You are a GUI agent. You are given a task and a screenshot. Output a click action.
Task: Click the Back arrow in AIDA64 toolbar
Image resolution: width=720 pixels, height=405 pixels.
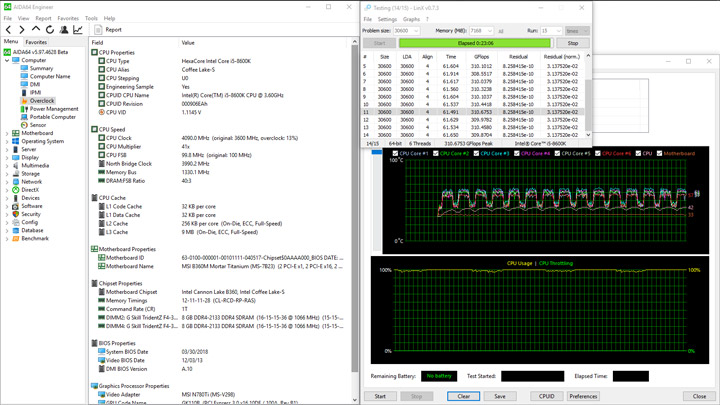(x=9, y=30)
